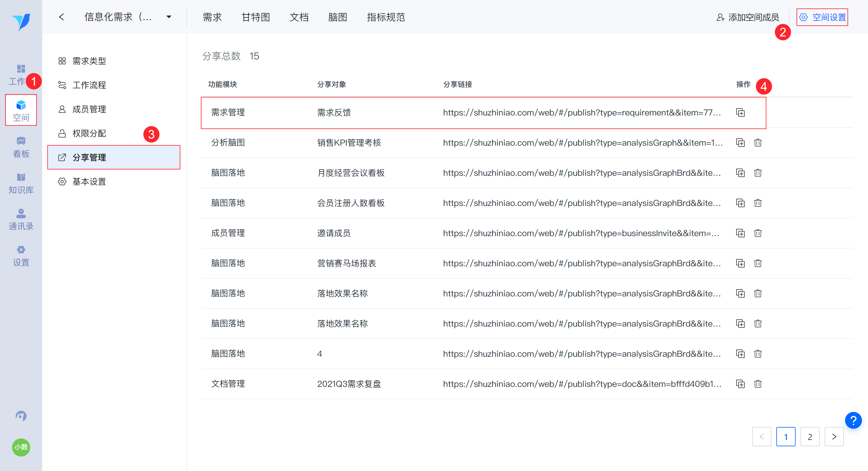Copy the 需求反馈 share link
This screenshot has height=471, width=868.
click(x=740, y=112)
